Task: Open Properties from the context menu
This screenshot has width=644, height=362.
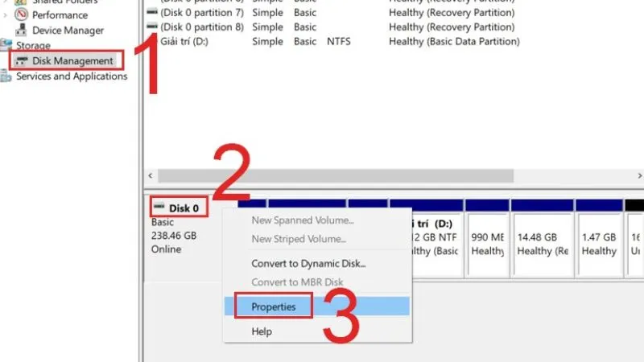Action: (x=274, y=306)
